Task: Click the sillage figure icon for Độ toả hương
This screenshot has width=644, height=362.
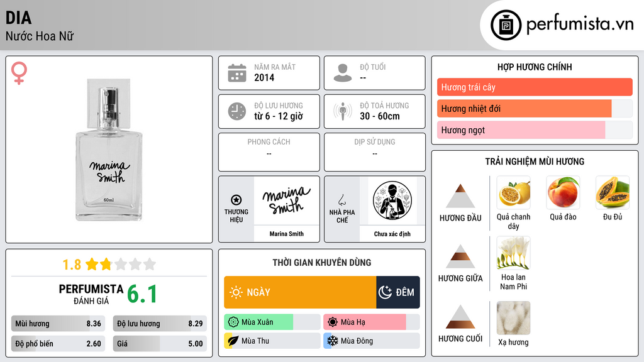Action: [343, 111]
